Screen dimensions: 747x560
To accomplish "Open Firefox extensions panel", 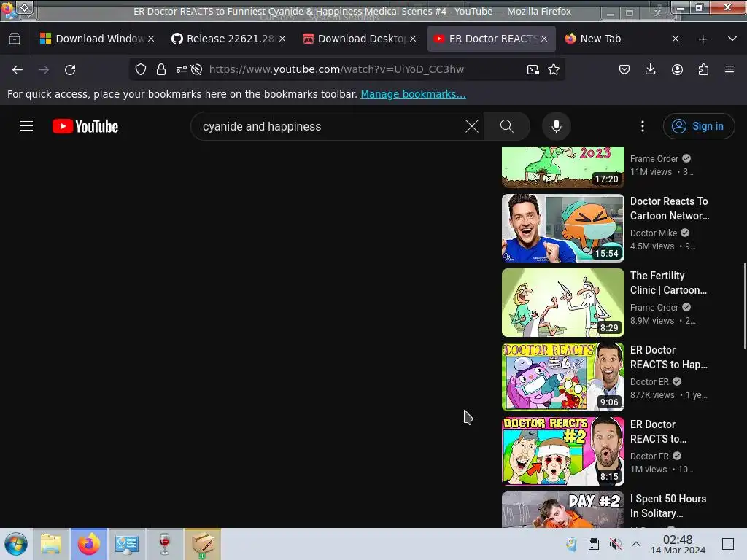I will coord(703,69).
